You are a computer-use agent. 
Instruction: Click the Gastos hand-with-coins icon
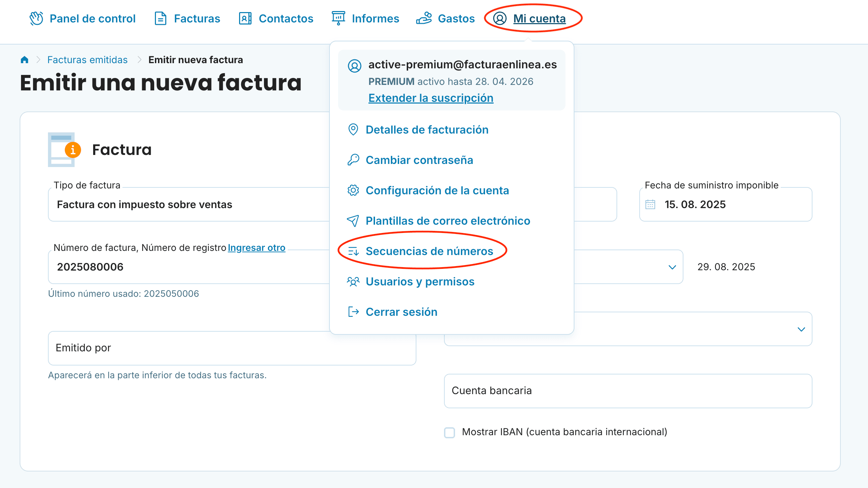(424, 18)
